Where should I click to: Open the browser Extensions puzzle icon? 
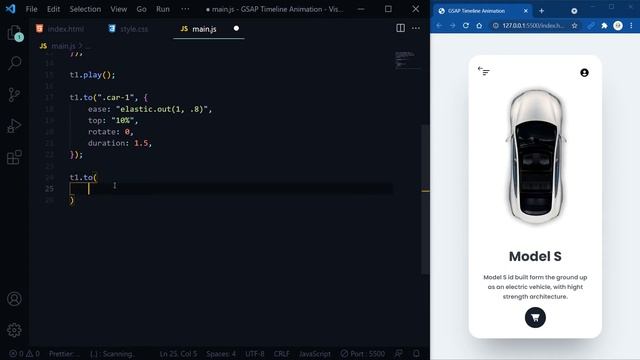pos(604,25)
